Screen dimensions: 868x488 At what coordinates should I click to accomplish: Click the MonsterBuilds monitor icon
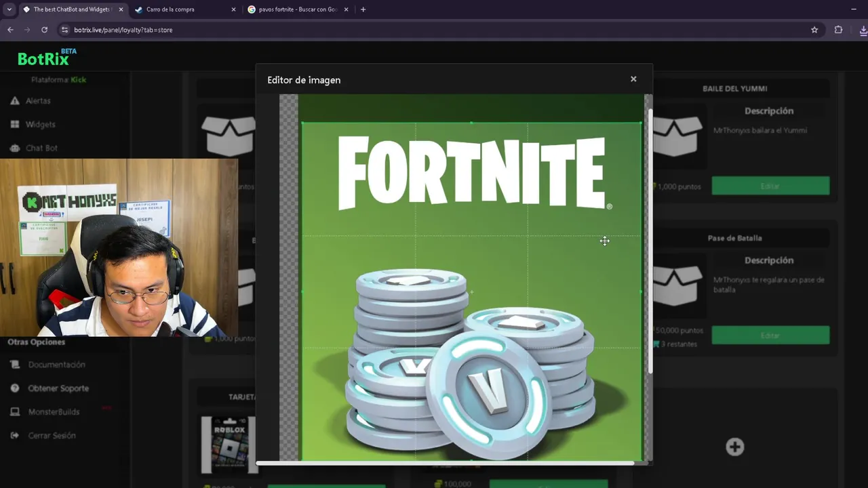click(14, 411)
